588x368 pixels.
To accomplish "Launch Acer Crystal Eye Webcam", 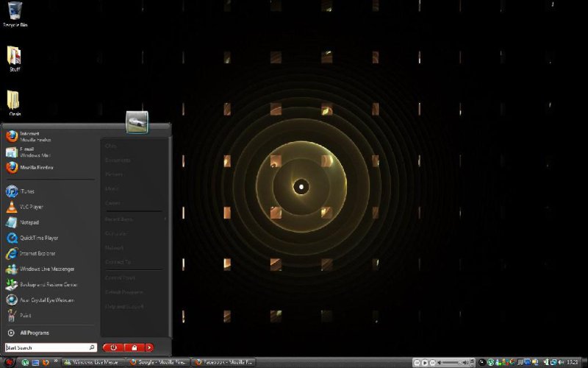I will 46,300.
